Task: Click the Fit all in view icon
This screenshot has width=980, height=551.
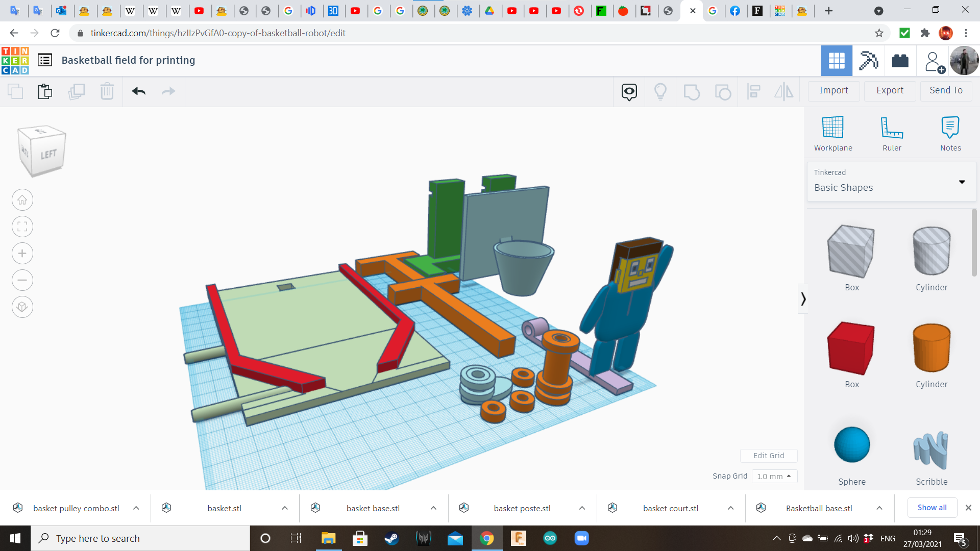Action: tap(22, 227)
